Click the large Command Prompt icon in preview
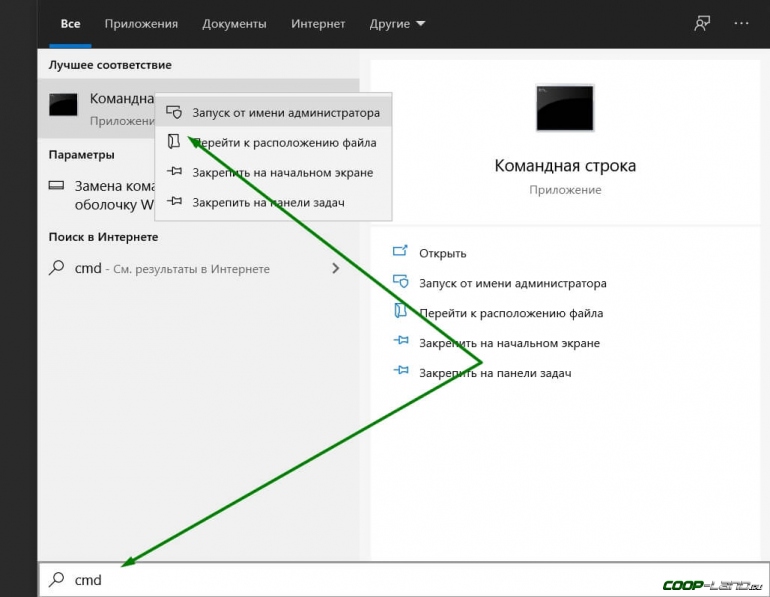This screenshot has width=770, height=597. click(x=564, y=108)
